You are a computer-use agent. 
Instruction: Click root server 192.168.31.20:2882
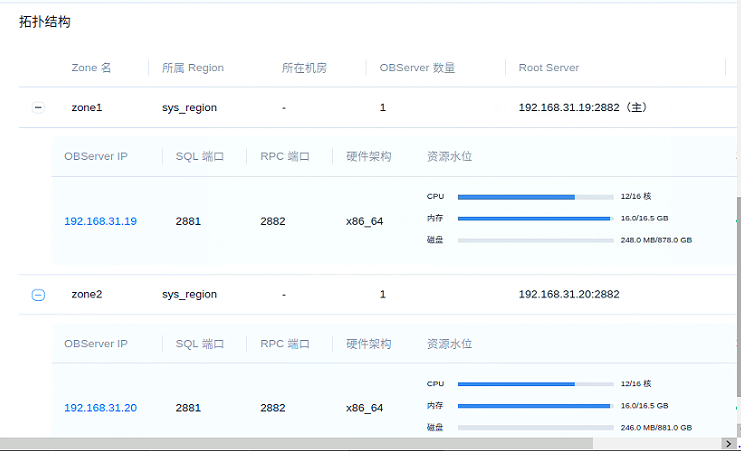tap(569, 295)
